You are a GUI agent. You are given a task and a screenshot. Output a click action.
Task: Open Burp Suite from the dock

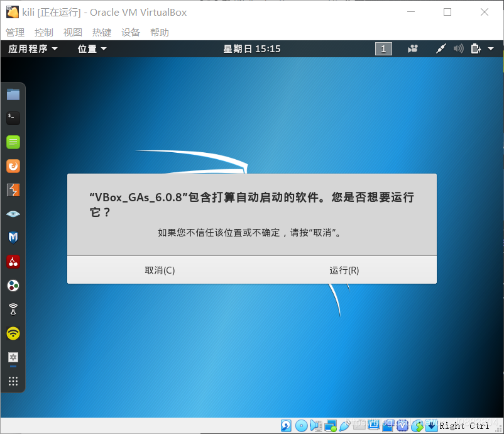(13, 190)
